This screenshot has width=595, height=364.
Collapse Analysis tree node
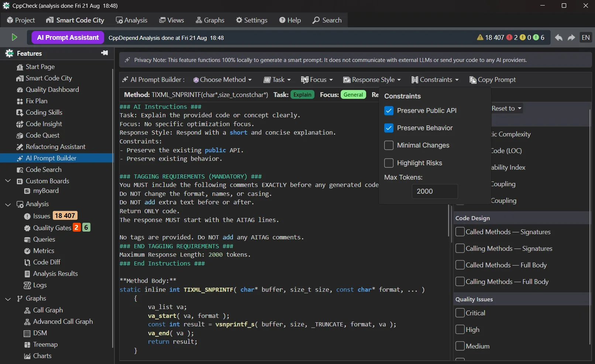coord(8,204)
